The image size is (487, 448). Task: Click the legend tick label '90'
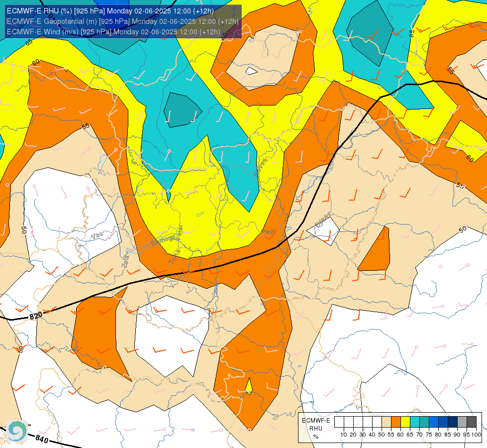457,435
